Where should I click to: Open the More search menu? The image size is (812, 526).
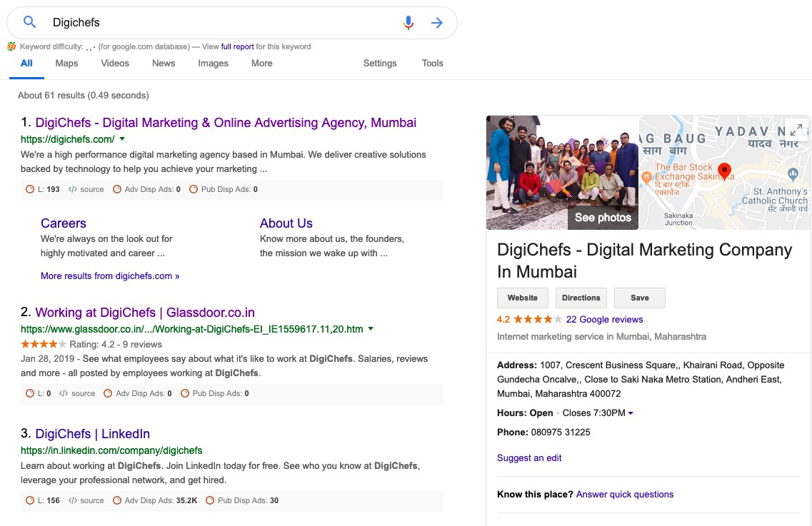[261, 63]
